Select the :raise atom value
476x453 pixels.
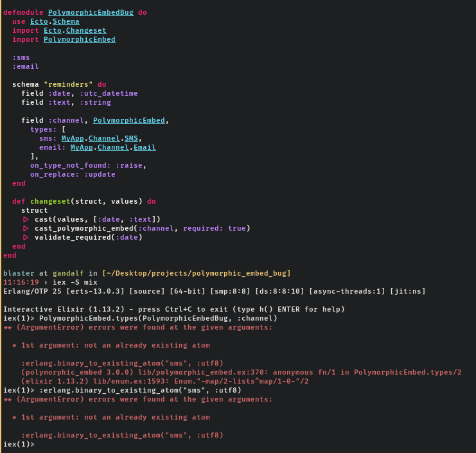point(129,166)
